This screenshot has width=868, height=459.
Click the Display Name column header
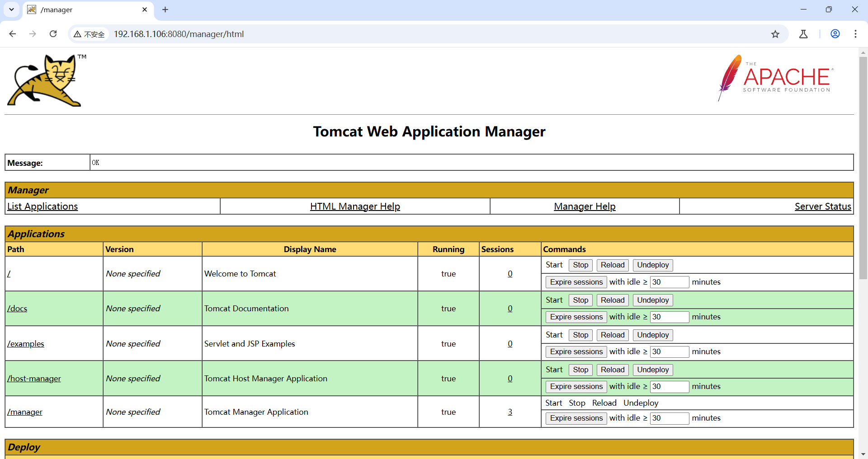tap(310, 249)
